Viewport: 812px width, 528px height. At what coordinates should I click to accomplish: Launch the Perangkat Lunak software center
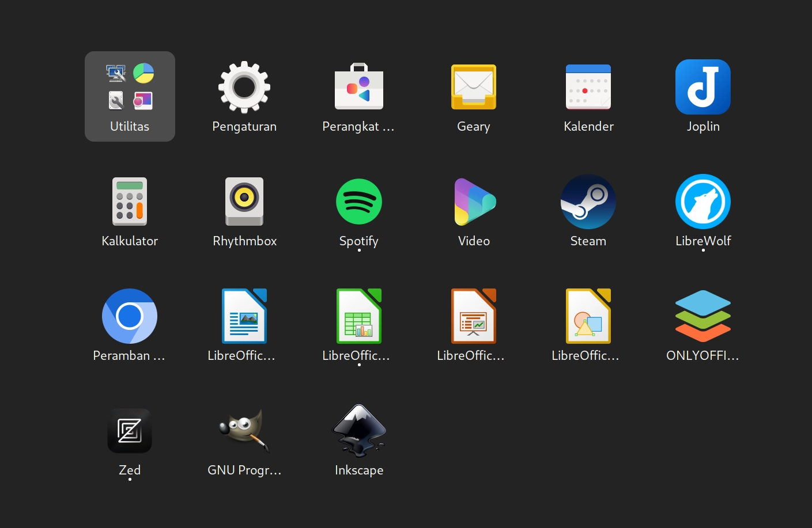(358, 87)
